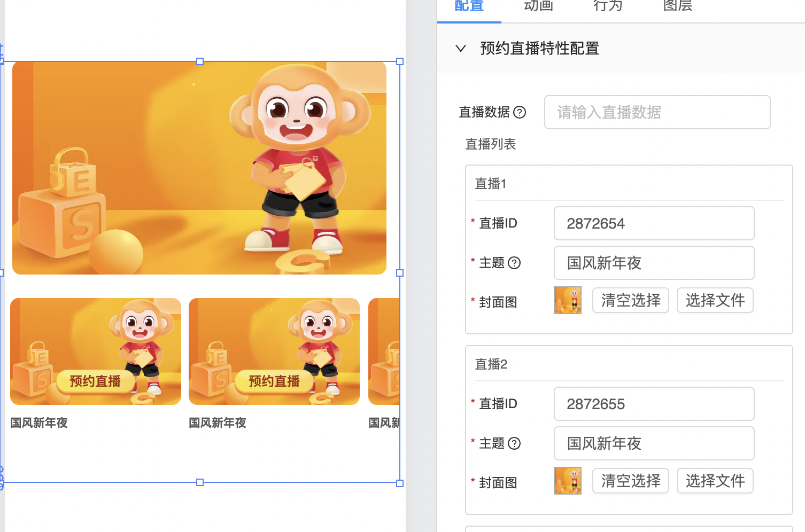Click 预约直播 button on the first card
The image size is (805, 532).
[95, 381]
